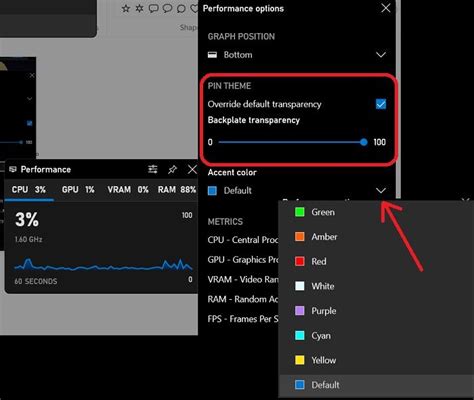Click the 1.60 GHz value
Image resolution: width=474 pixels, height=400 pixels.
pos(28,239)
